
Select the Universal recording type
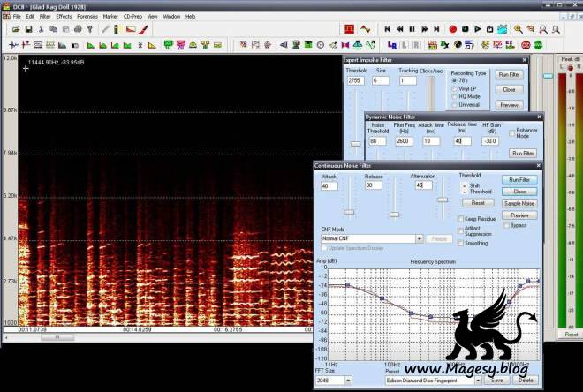click(454, 105)
